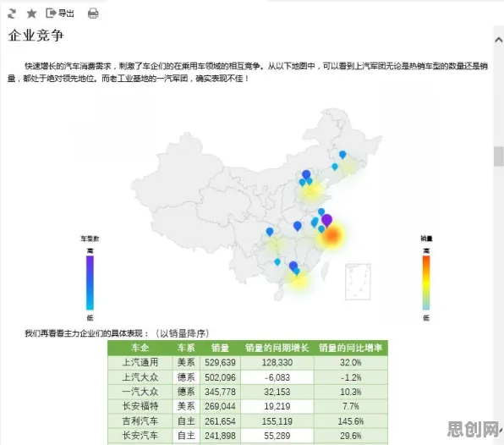Click the star favorite icon
The width and height of the screenshot is (504, 445).
(x=31, y=14)
